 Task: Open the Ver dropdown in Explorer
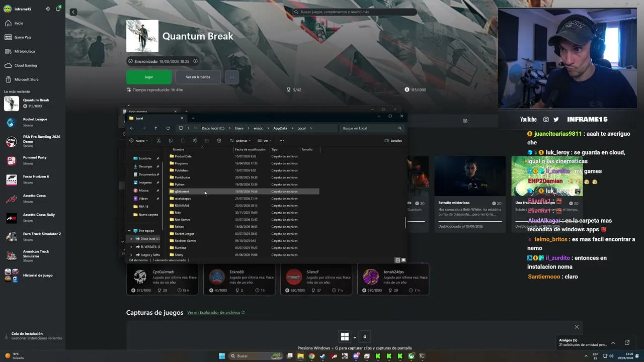click(265, 141)
